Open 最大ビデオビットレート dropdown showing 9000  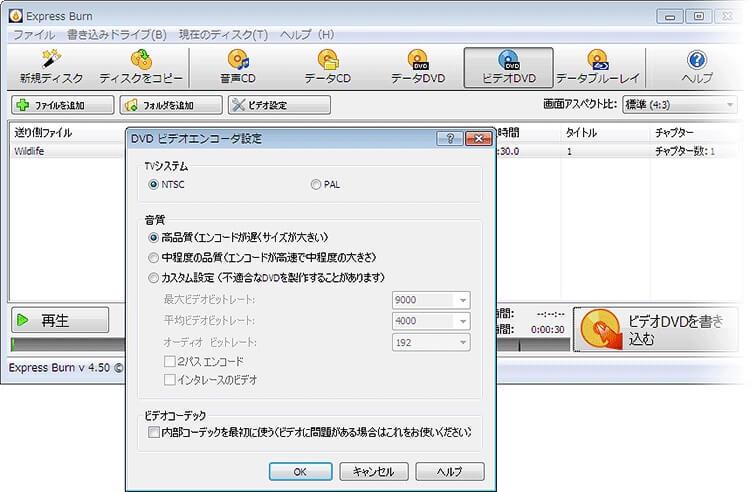coord(431,300)
